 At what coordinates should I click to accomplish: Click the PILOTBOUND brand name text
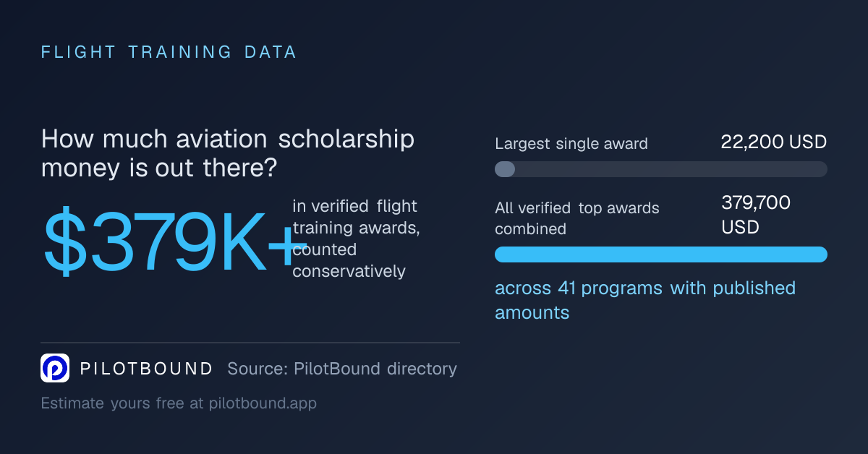(147, 369)
